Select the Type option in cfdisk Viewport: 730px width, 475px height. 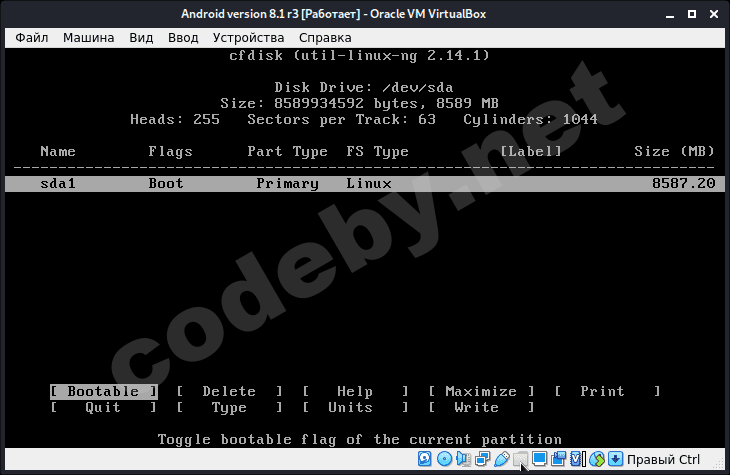click(229, 407)
